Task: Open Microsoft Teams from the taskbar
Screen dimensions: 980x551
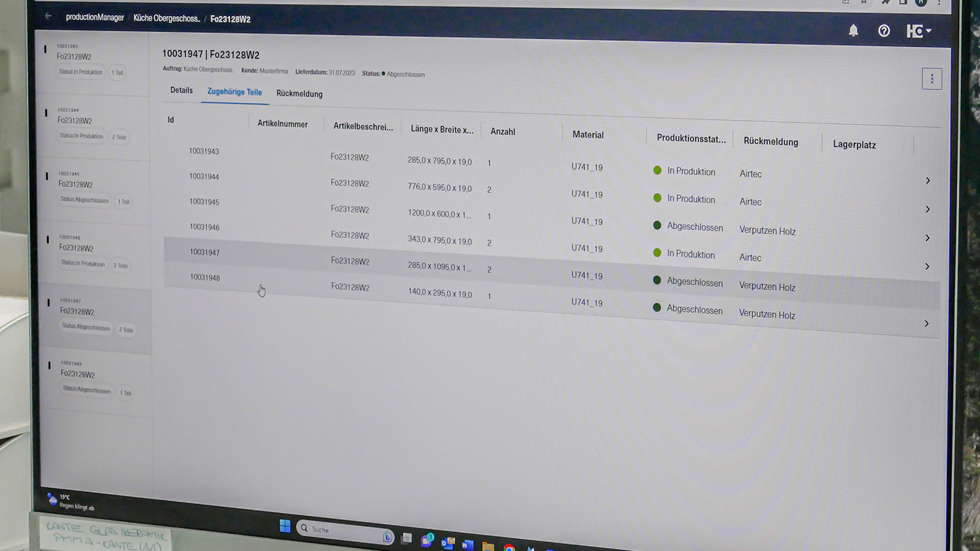Action: pyautogui.click(x=427, y=540)
